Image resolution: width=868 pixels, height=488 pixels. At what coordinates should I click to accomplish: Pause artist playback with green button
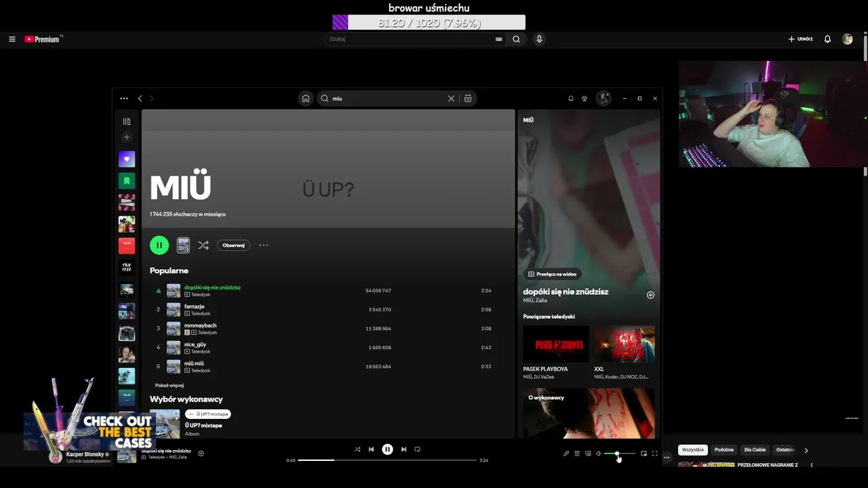[159, 245]
